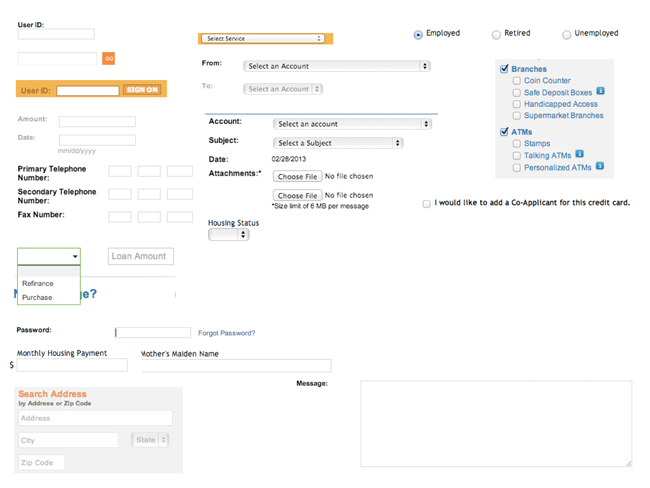Tick the Supermarket Branches checkbox

(517, 115)
